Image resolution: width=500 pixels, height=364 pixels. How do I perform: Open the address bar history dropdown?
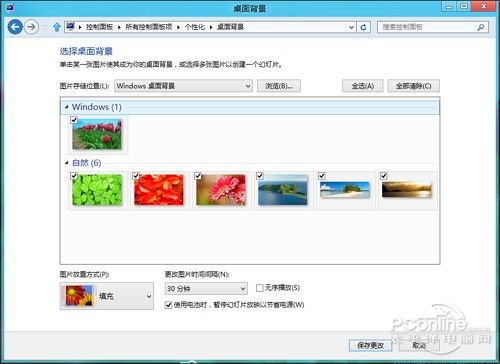tap(351, 27)
